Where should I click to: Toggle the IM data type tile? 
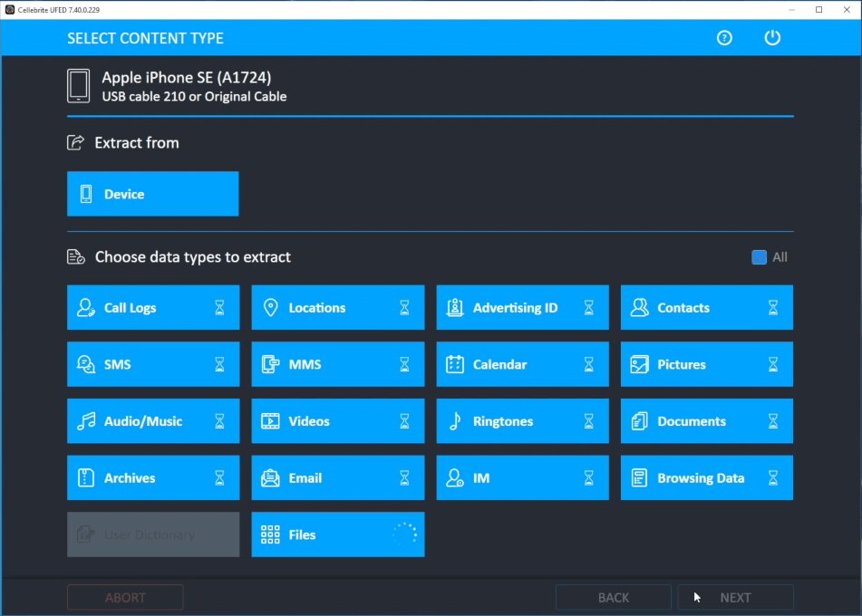tap(522, 477)
